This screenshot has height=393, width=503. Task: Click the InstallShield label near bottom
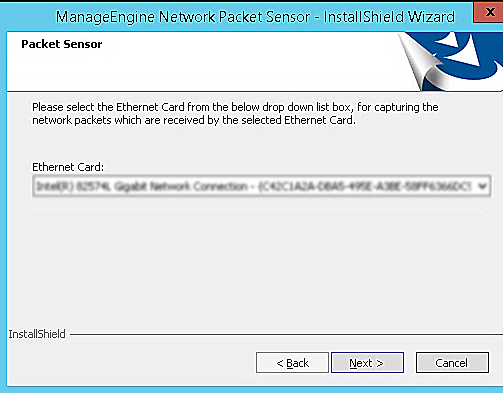tap(37, 334)
